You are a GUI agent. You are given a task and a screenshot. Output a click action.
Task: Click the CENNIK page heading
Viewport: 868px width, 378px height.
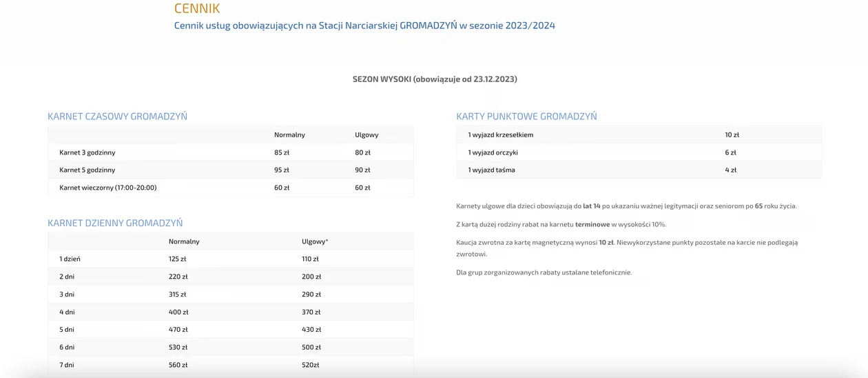pos(197,8)
